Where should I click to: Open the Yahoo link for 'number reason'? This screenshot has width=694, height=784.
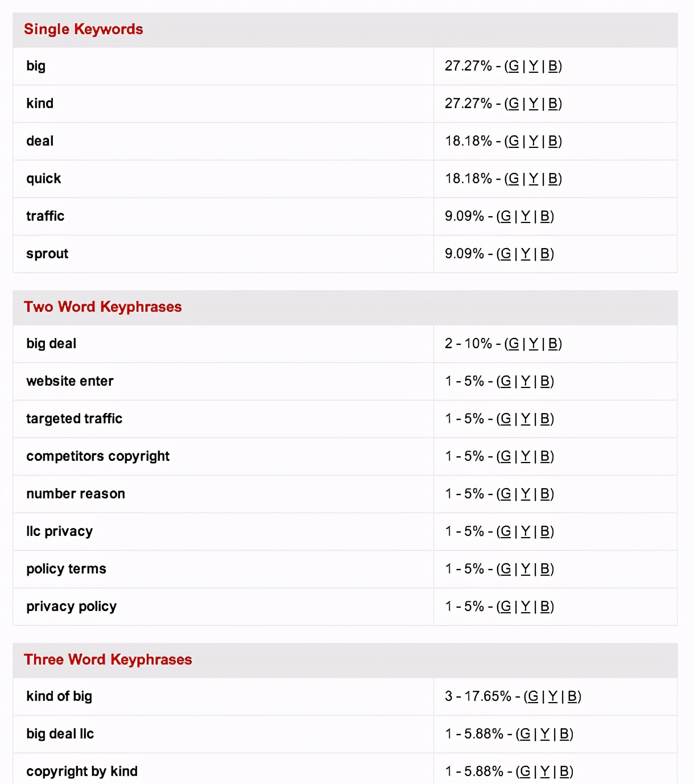(x=524, y=494)
